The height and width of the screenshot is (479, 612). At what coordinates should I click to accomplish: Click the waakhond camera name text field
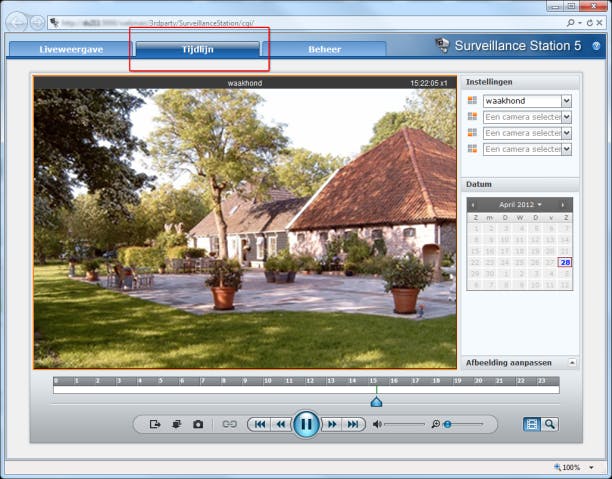(522, 101)
